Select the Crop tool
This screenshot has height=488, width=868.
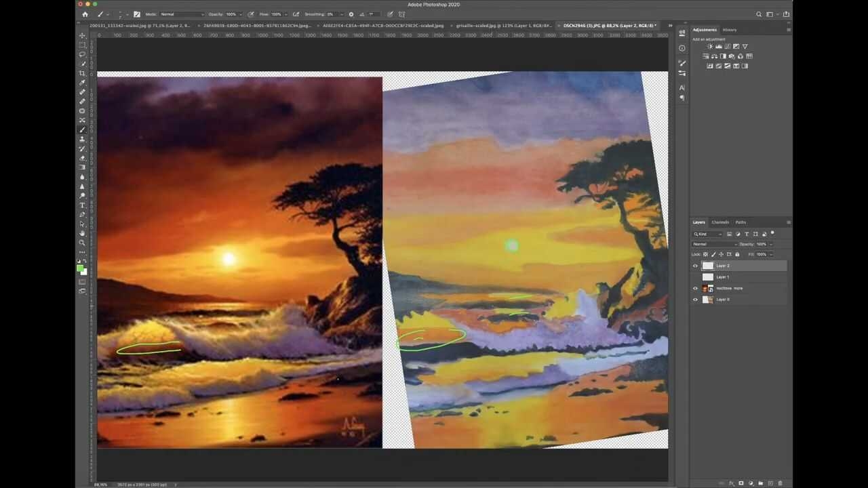(x=83, y=73)
